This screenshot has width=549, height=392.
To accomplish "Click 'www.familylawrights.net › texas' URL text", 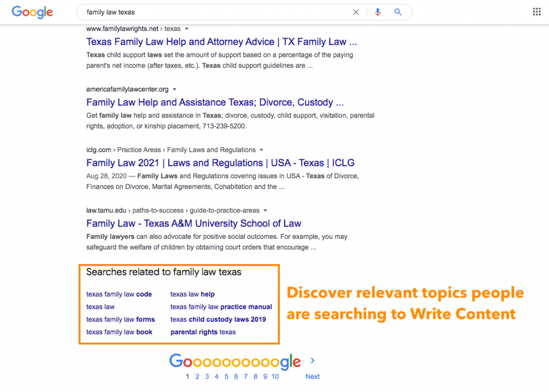I will [x=133, y=29].
